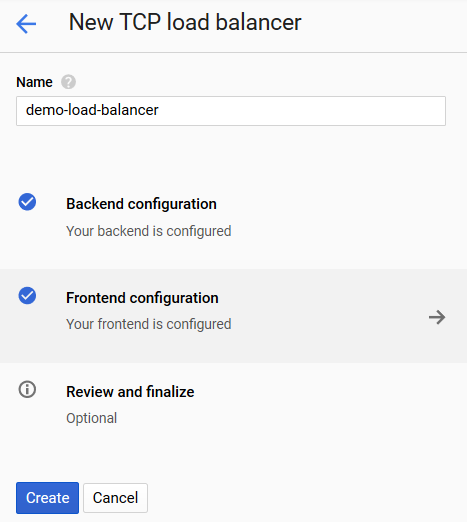
Task: Open the Review and finalize step
Action: [130, 392]
